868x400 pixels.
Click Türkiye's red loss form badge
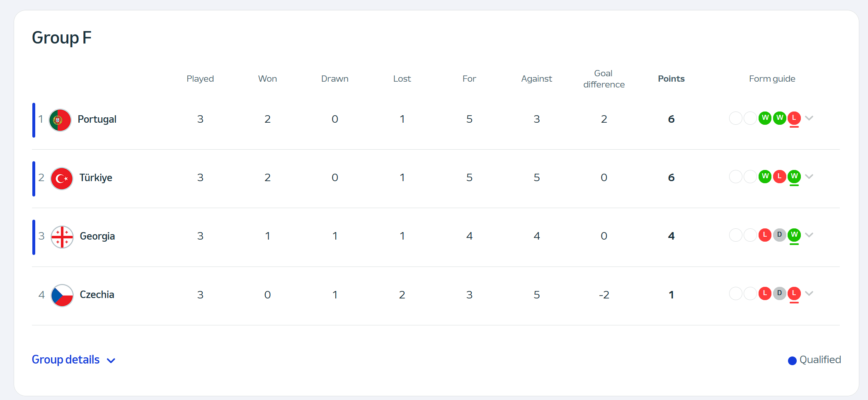[x=779, y=177]
